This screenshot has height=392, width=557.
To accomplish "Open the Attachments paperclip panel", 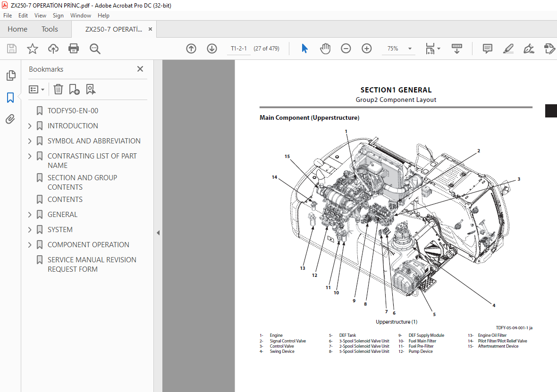I will pyautogui.click(x=11, y=119).
